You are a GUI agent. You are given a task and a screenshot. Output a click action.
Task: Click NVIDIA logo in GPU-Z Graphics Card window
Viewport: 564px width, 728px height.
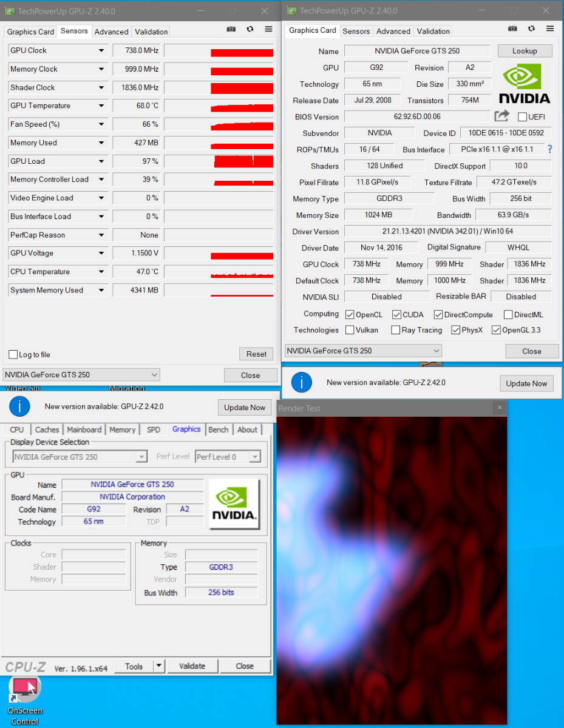(525, 84)
